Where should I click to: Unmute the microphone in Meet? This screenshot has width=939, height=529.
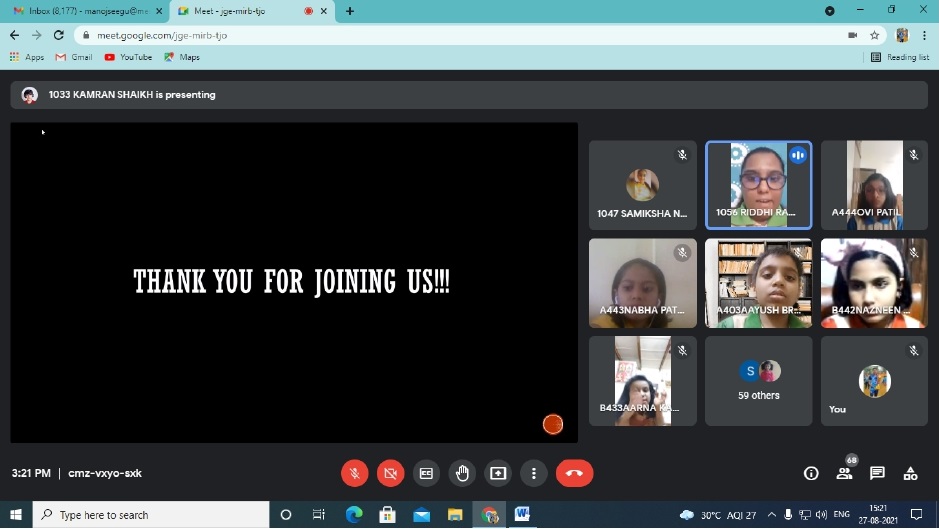354,473
